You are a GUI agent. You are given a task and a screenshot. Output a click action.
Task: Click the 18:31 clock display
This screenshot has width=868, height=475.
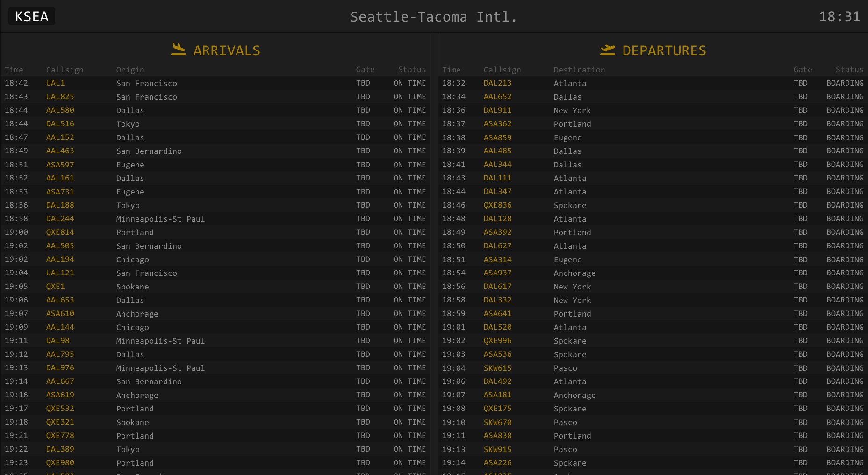point(839,17)
